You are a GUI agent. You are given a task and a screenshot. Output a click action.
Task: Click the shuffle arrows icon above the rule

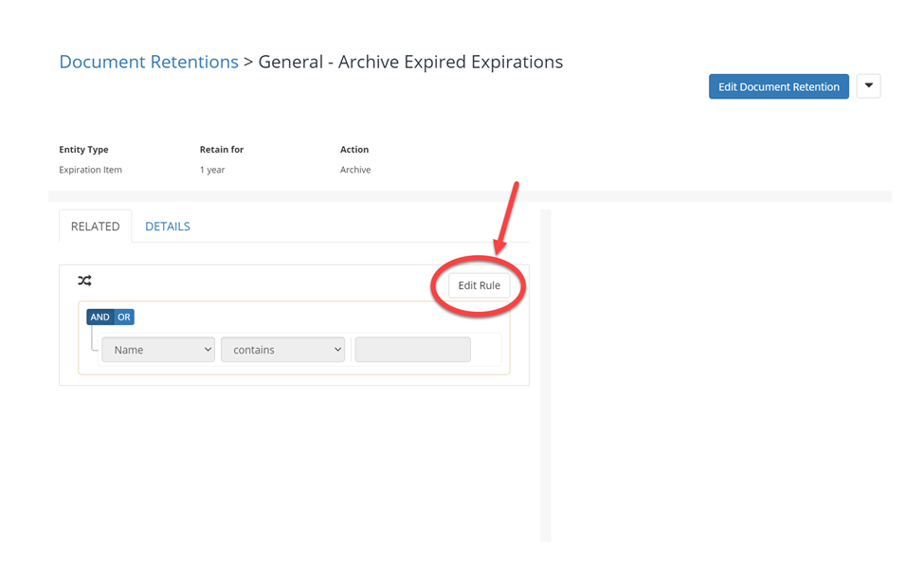pos(85,281)
